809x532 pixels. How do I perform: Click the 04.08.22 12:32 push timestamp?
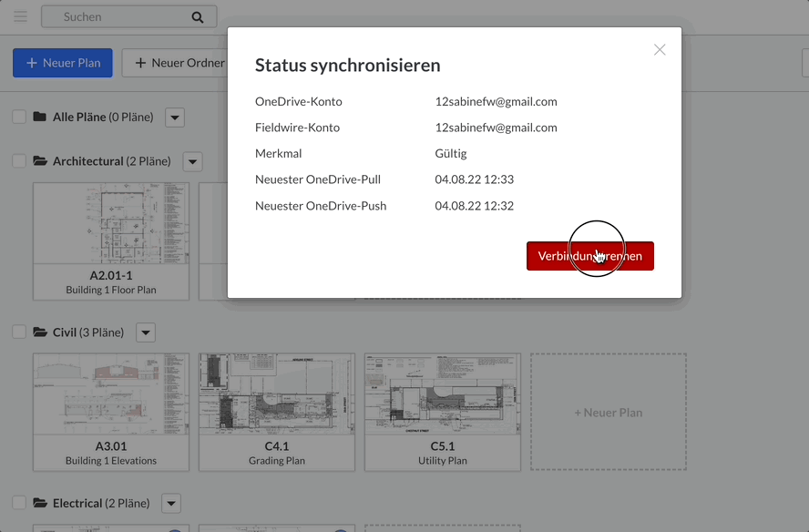click(474, 205)
